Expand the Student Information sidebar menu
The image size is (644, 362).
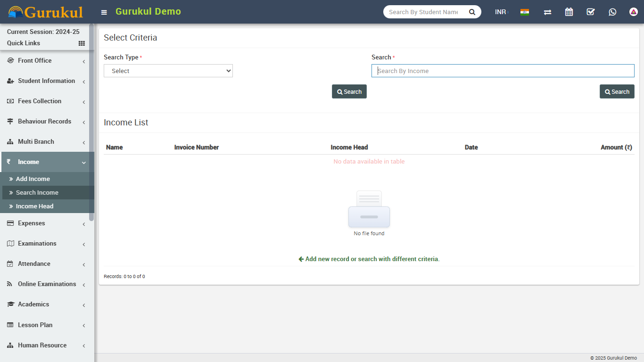(x=46, y=81)
